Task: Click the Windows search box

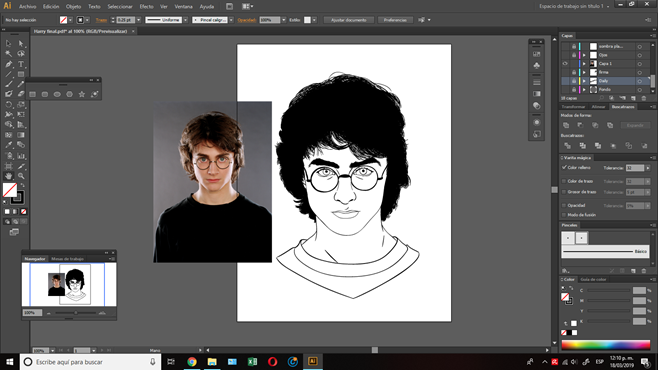Action: [91, 362]
